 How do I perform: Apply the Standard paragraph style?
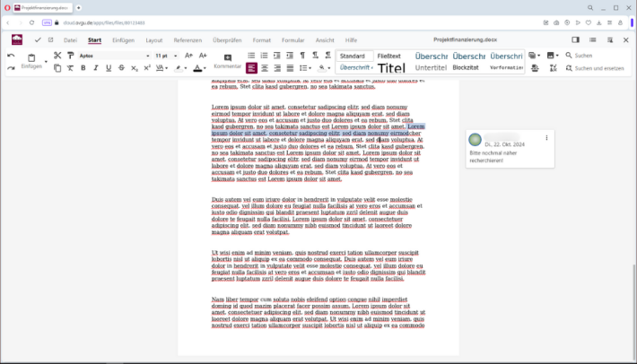(353, 56)
